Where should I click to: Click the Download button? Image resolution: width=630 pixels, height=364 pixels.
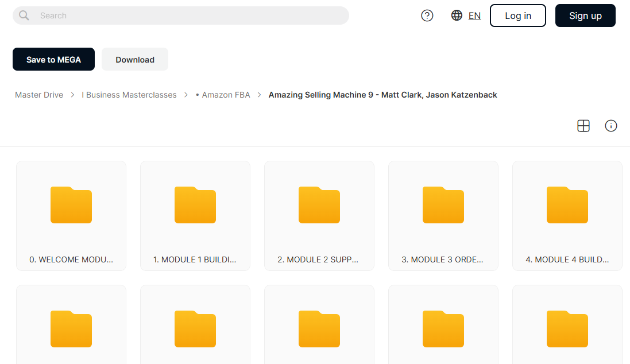coord(135,60)
